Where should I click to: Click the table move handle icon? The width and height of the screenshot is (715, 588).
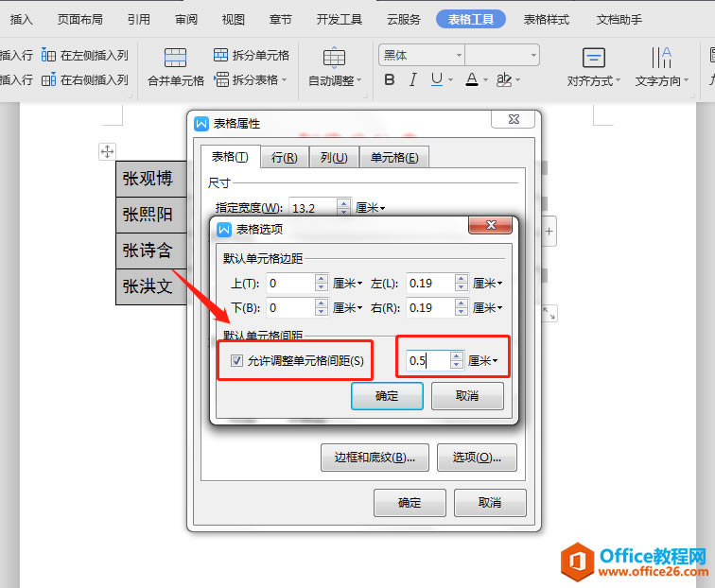click(x=107, y=151)
